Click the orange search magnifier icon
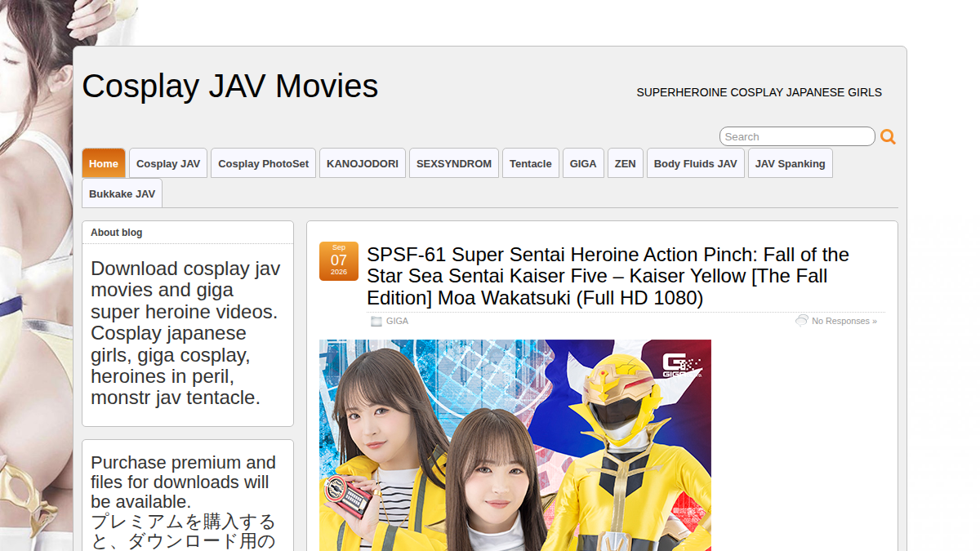980x551 pixels. pos(888,137)
